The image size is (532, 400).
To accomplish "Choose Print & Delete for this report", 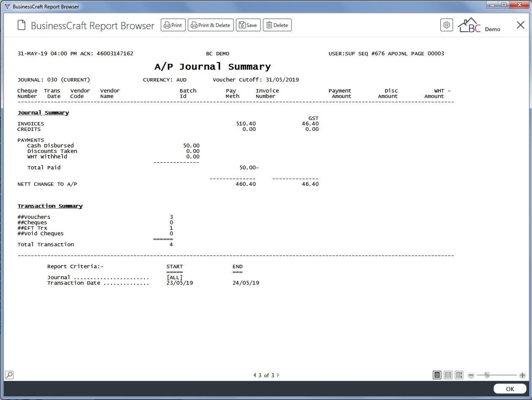I will [211, 25].
